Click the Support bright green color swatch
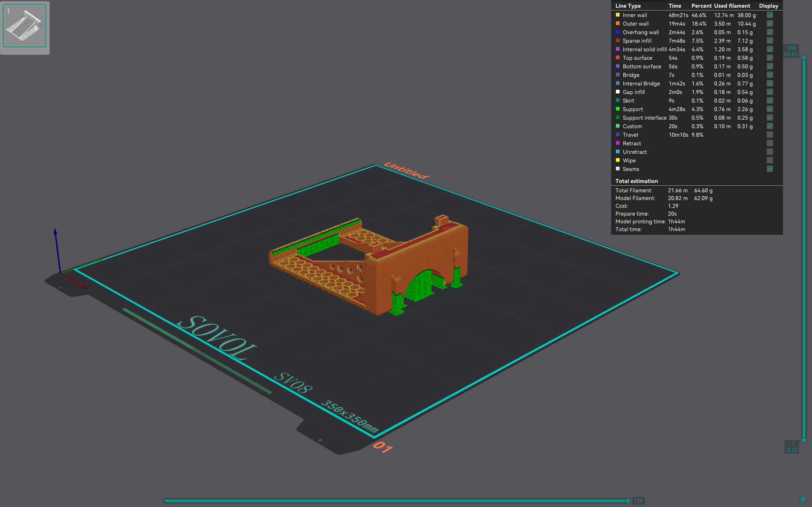 point(618,109)
